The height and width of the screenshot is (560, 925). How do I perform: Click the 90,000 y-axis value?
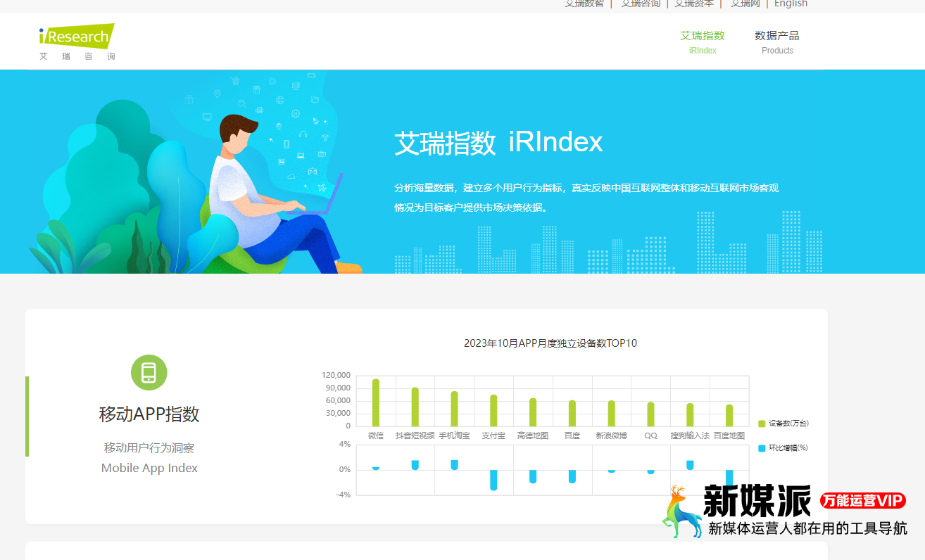pos(338,388)
